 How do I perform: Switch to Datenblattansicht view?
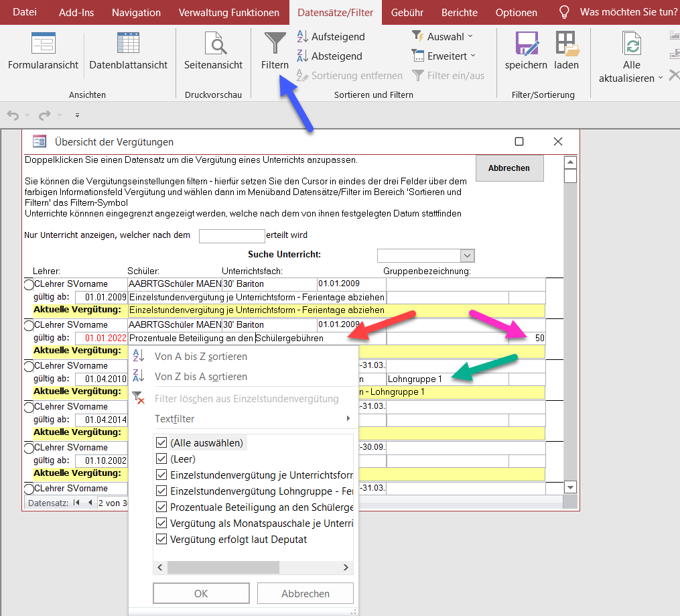[x=128, y=44]
